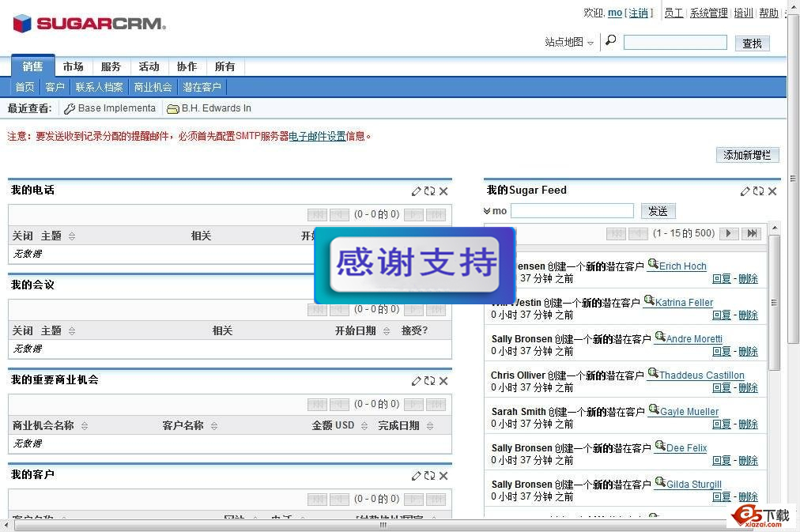The height and width of the screenshot is (532, 800).
Task: Click lead icon beside Katrina Feller
Action: 649,300
